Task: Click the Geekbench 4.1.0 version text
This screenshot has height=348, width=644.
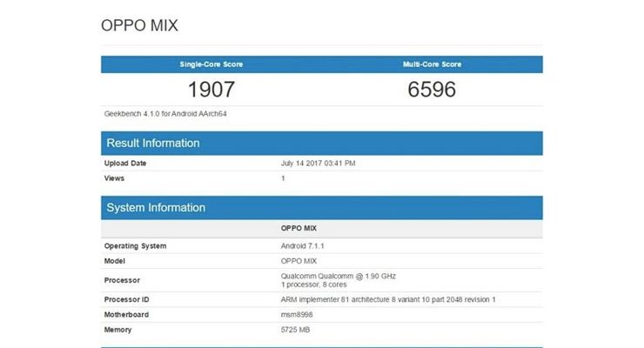Action: point(165,113)
